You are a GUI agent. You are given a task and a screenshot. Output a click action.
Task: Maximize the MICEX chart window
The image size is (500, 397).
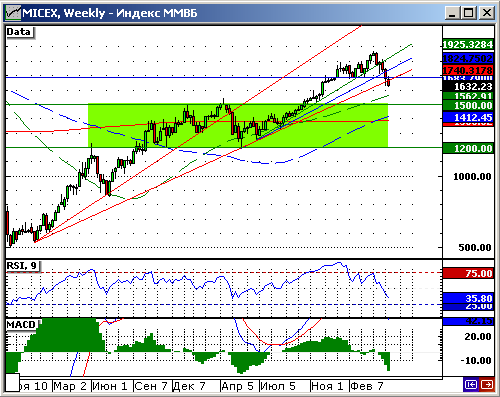point(469,13)
